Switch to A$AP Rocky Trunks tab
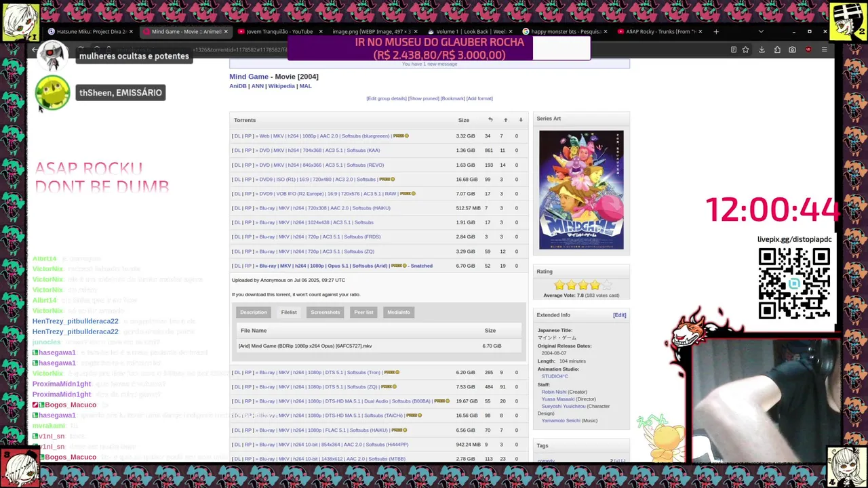 coord(658,31)
